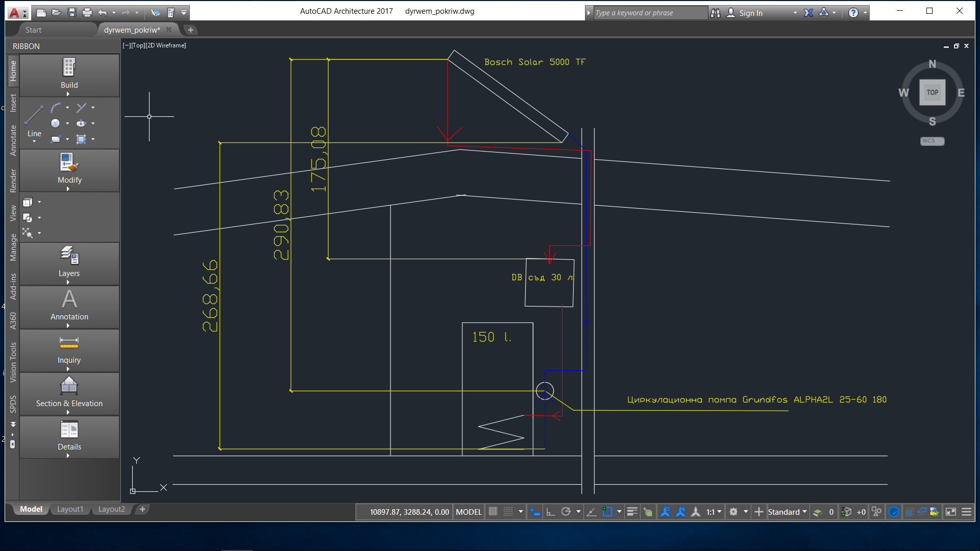980x551 pixels.
Task: Expand the undo history dropdown arrow
Action: [114, 13]
